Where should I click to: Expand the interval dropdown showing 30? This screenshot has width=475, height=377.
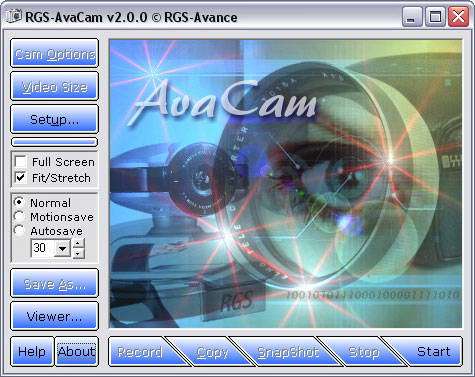click(62, 248)
